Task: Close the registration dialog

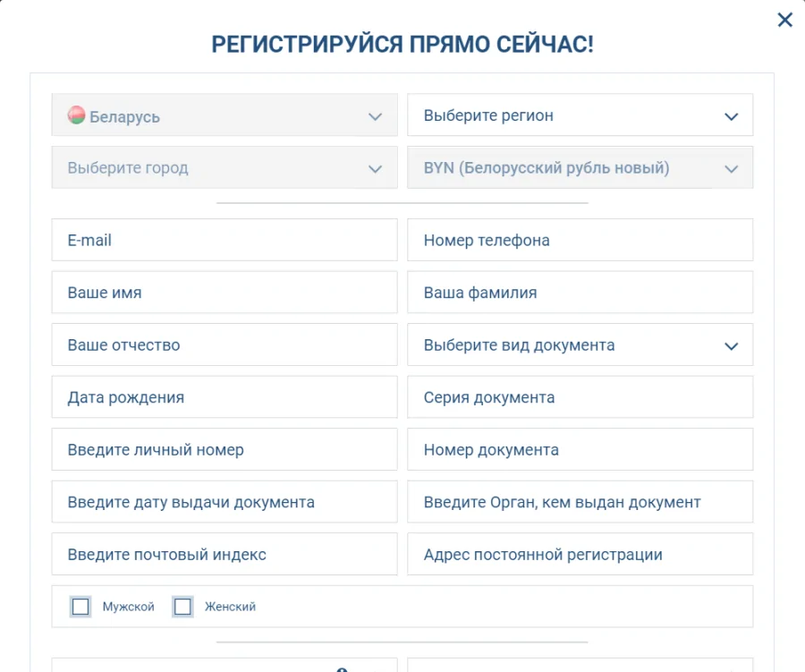Action: tap(784, 20)
